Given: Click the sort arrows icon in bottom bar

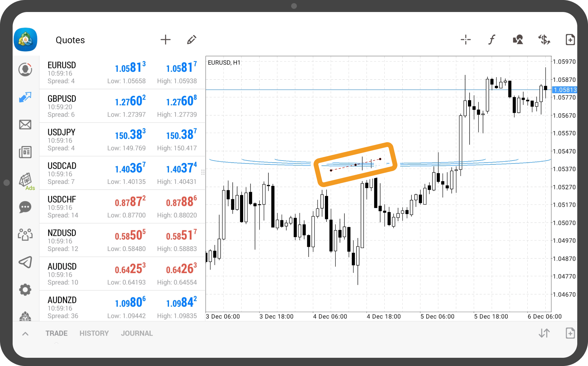Looking at the screenshot, I should pos(544,333).
